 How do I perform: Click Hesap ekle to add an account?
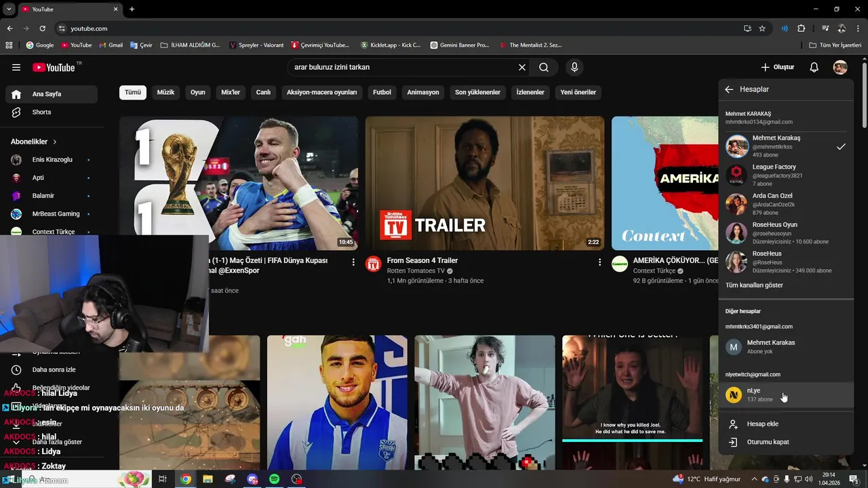(x=786, y=424)
